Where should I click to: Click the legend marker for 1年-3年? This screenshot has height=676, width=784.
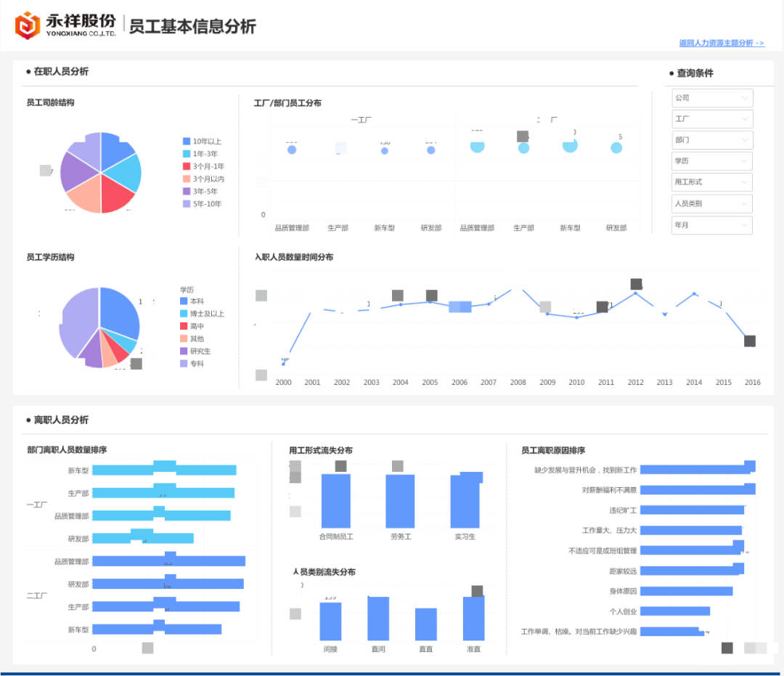click(x=186, y=153)
